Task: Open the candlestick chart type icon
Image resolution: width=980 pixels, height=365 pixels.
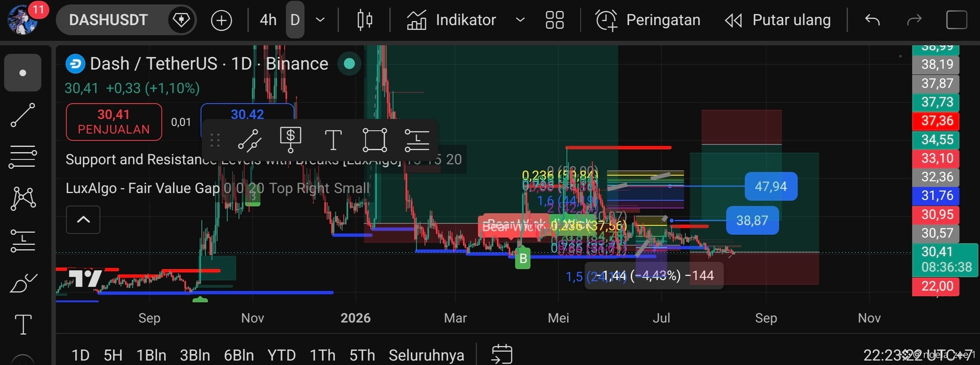Action: (x=365, y=20)
